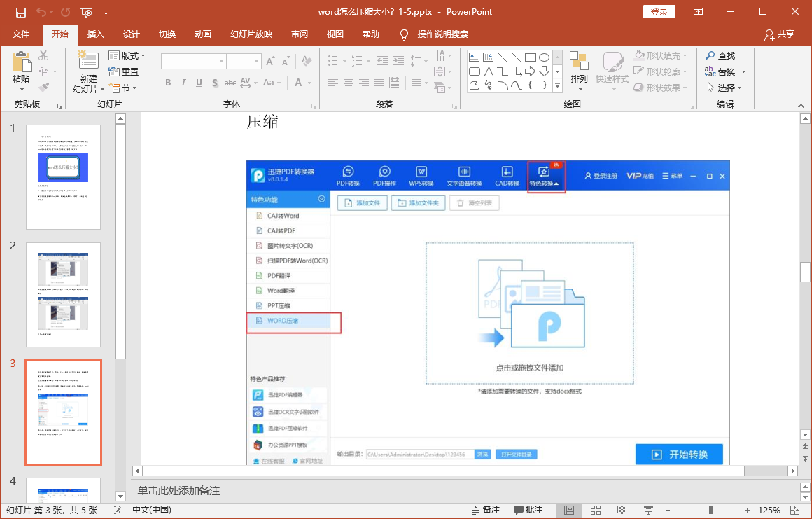The width and height of the screenshot is (812, 519).
Task: Click 重置 to reset the slide
Action: tap(124, 71)
